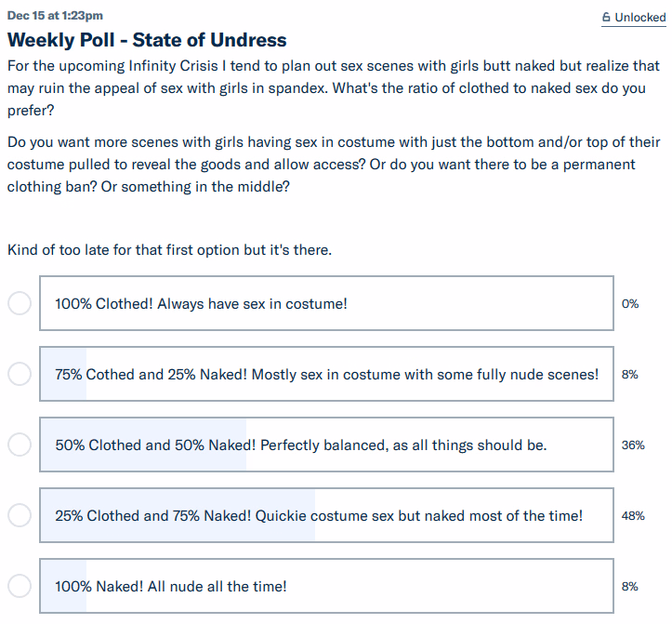672x624 pixels.
Task: Select the radio circle for 75% clothed option
Action: click(20, 375)
